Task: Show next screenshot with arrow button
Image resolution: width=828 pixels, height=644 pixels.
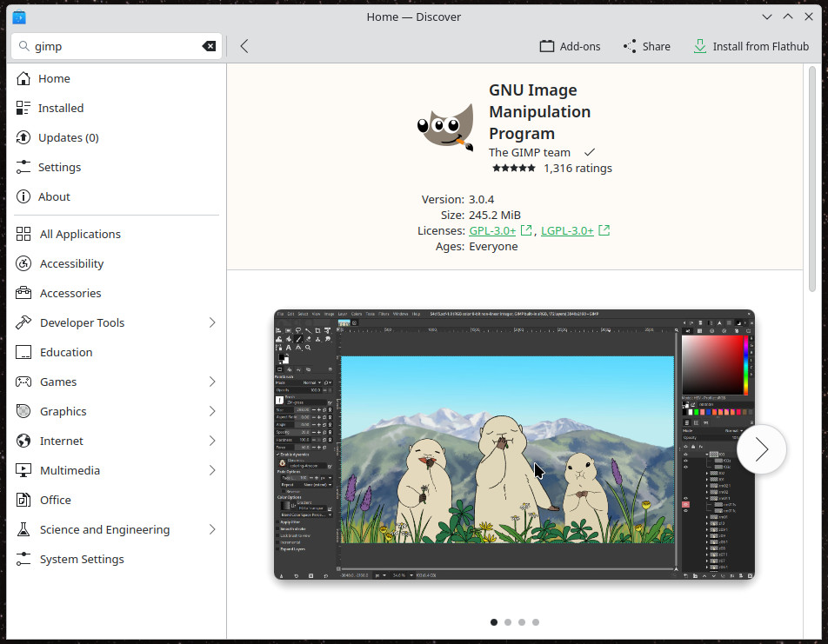Action: pyautogui.click(x=761, y=449)
